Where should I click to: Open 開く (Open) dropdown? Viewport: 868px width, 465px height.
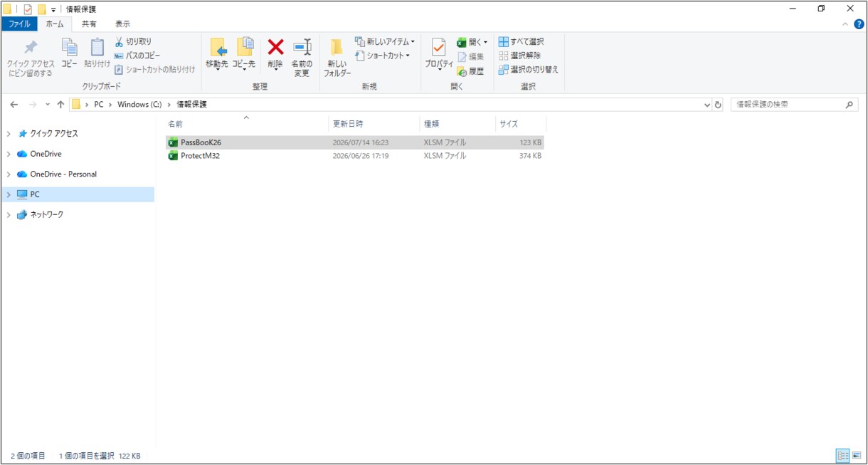coord(472,42)
